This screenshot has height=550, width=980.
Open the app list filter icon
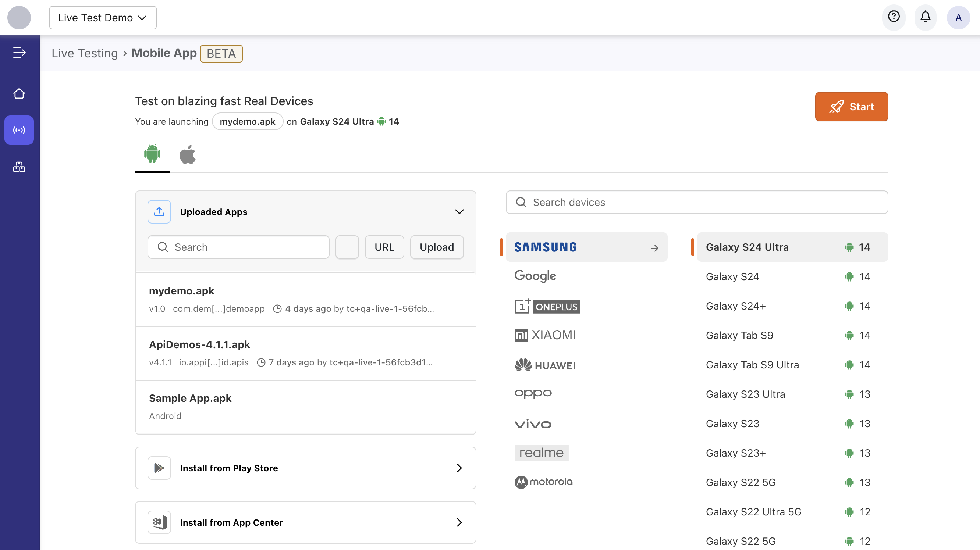[347, 247]
